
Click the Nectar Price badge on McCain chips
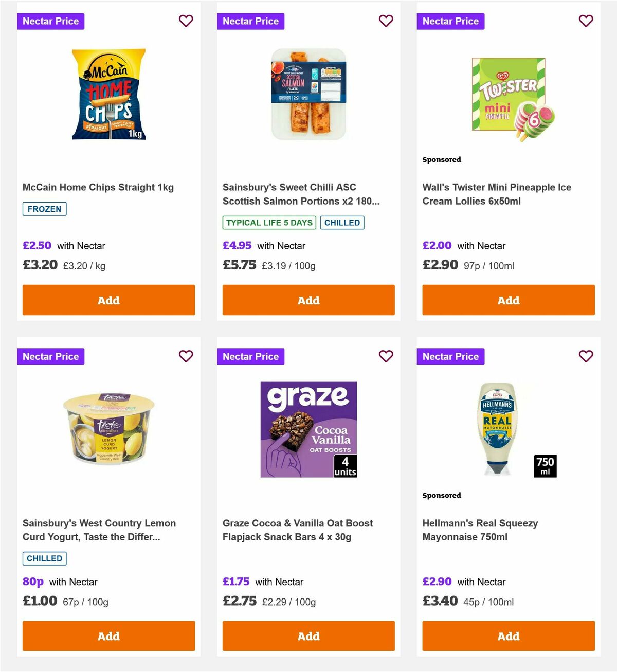pyautogui.click(x=50, y=21)
